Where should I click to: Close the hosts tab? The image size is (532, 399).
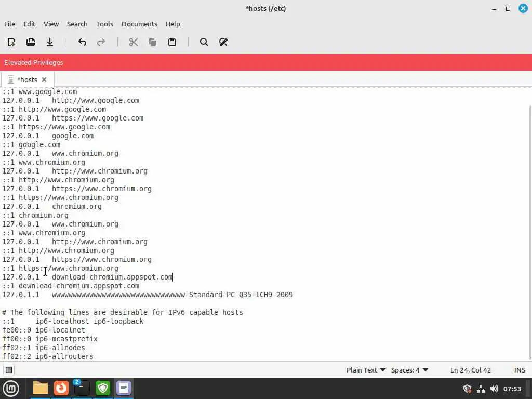[44, 79]
